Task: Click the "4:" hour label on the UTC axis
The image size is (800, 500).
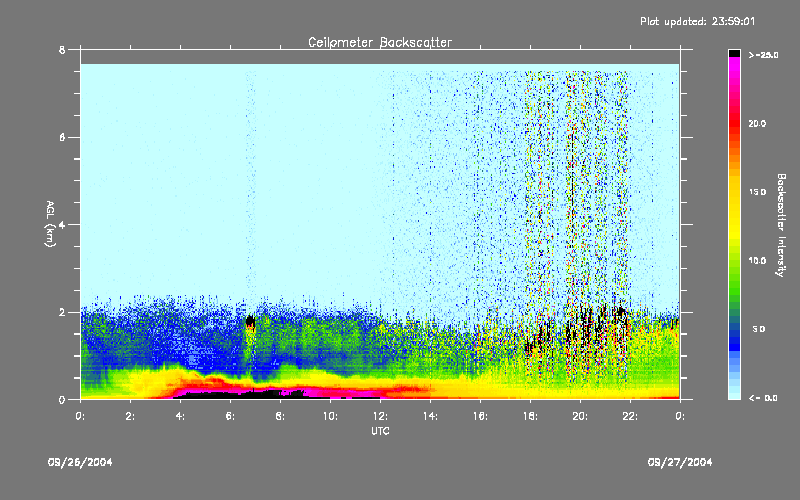Action: [x=180, y=416]
